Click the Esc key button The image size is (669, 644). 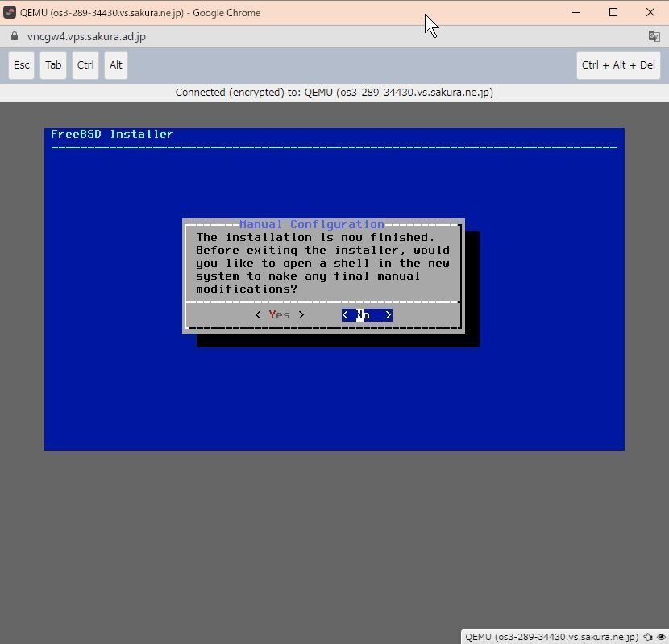(21, 65)
